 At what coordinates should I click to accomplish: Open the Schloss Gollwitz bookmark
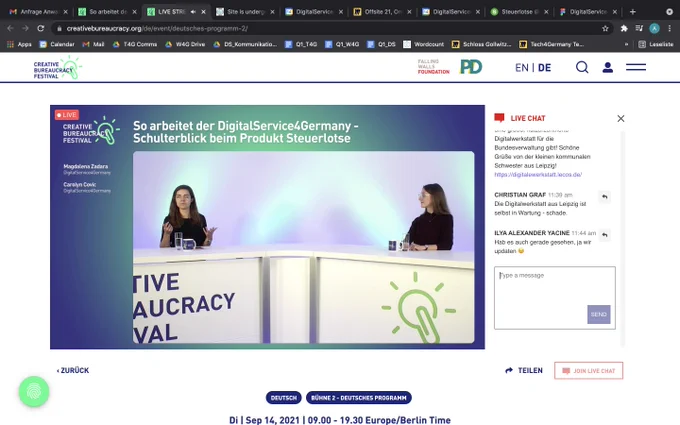point(482,44)
